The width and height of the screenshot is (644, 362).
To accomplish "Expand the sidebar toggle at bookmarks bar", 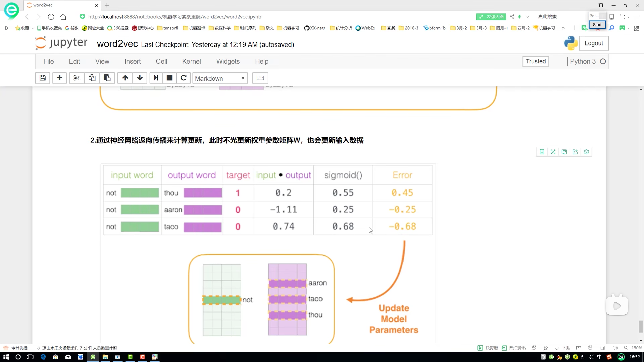I will click(x=7, y=28).
